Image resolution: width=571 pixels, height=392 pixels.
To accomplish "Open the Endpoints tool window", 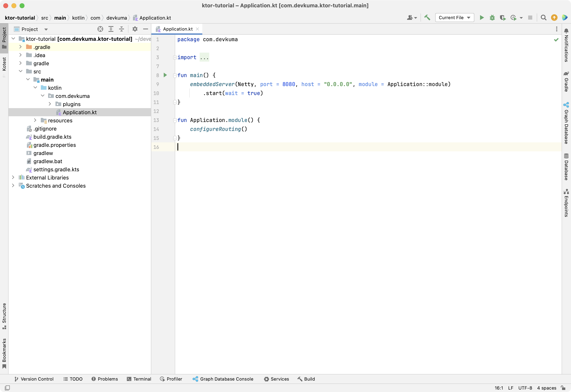I will tap(566, 203).
